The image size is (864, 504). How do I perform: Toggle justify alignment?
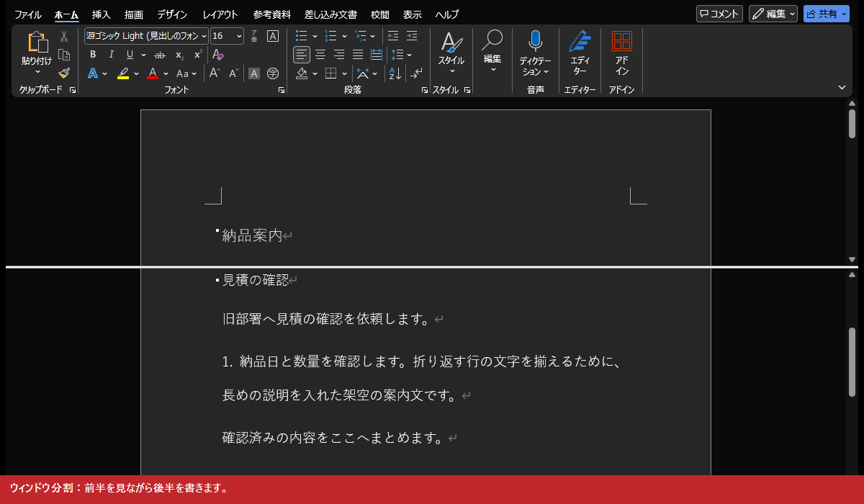(358, 55)
